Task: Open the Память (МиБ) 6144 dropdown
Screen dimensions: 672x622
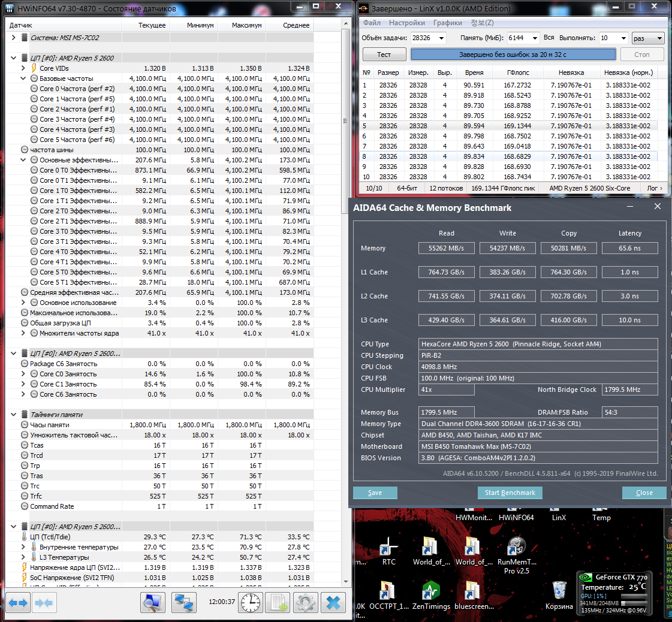Action: (535, 38)
